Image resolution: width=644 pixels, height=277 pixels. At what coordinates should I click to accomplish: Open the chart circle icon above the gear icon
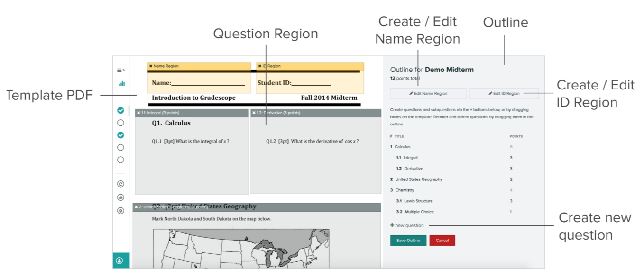(x=120, y=197)
